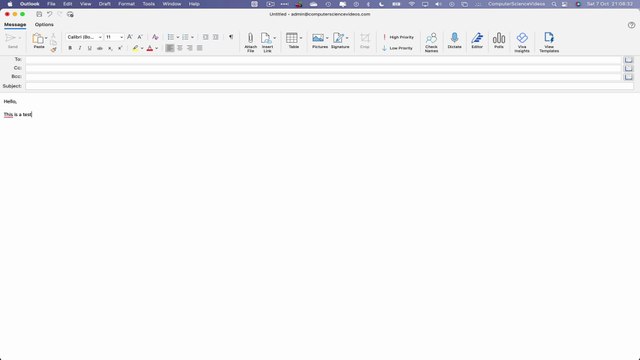Activate the Format Painter brush

[x=53, y=49]
